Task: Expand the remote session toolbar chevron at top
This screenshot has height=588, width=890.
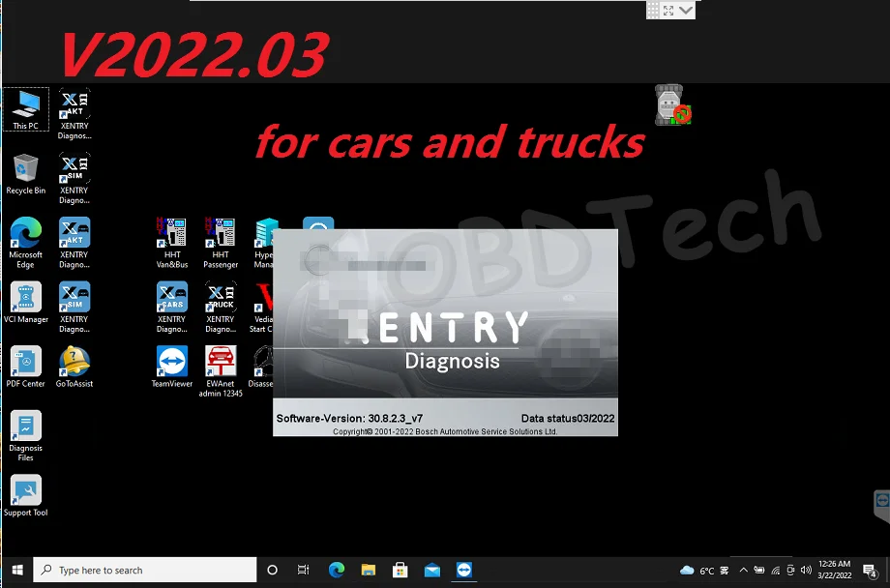Action: coord(686,11)
